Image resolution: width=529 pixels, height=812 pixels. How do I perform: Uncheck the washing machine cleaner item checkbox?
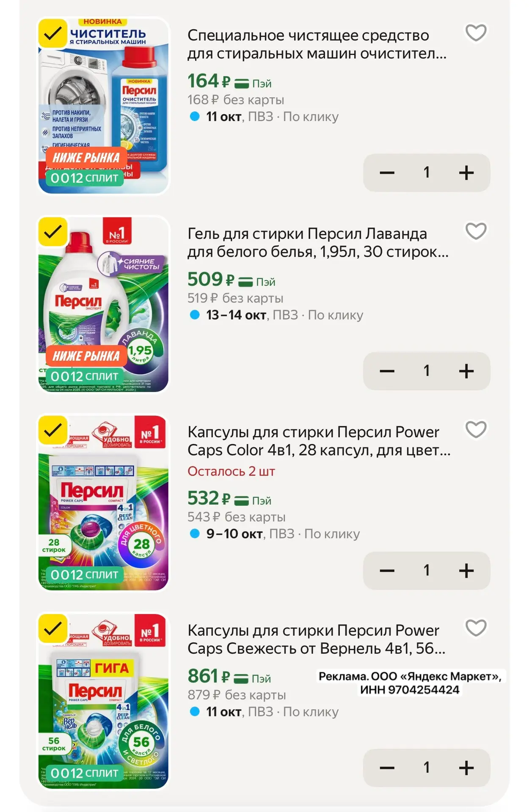(53, 33)
